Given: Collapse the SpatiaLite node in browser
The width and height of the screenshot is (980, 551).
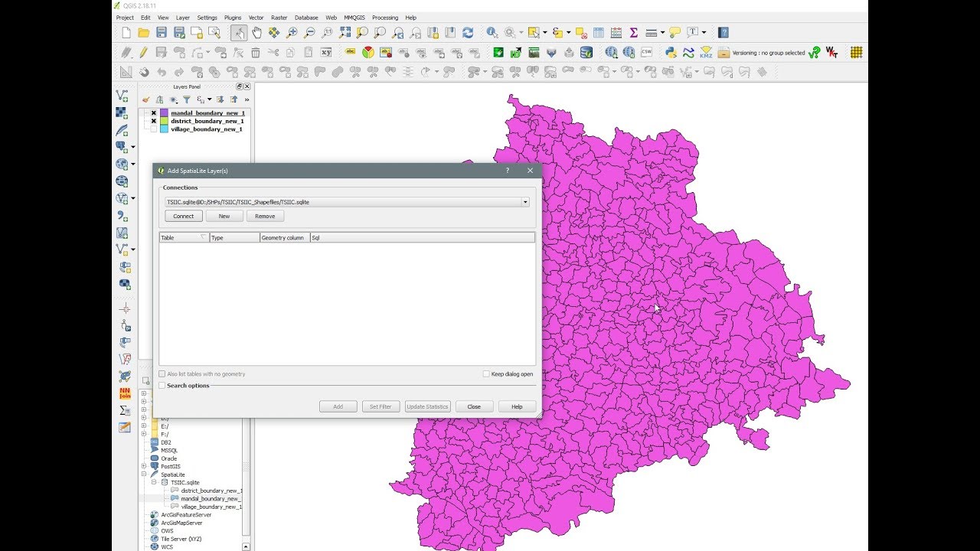Looking at the screenshot, I should [x=144, y=474].
